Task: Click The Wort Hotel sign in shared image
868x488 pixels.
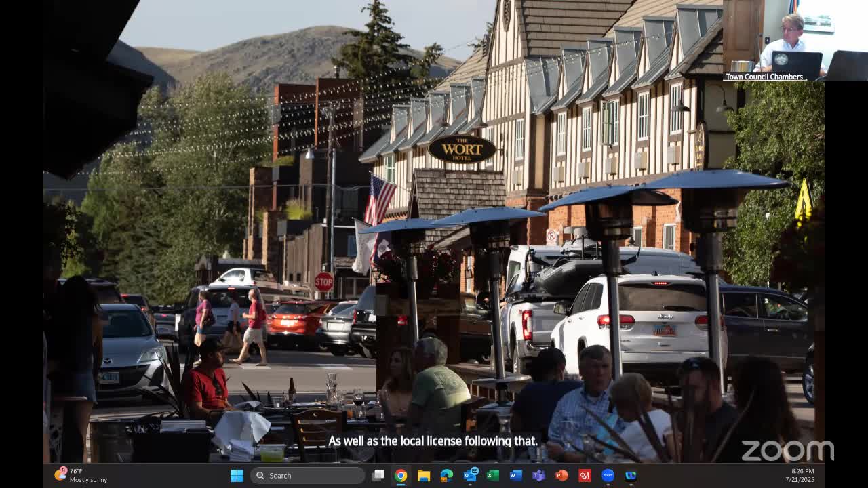Action: [462, 149]
